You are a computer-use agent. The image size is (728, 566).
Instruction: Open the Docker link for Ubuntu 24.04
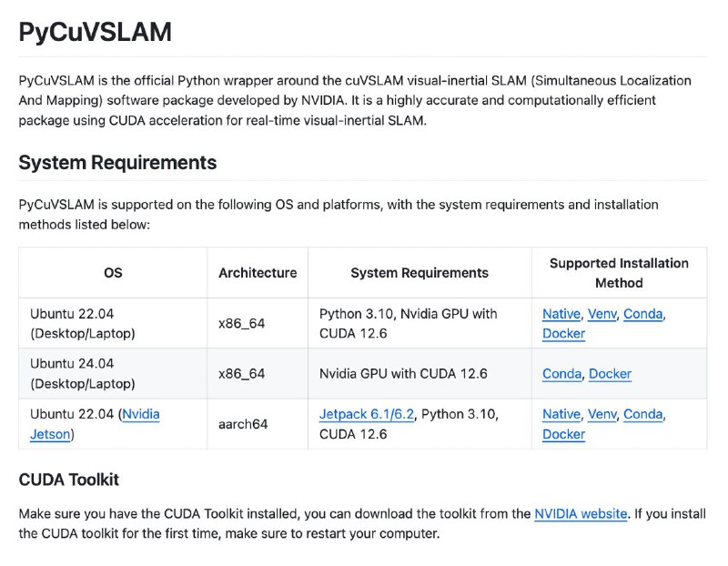click(610, 374)
